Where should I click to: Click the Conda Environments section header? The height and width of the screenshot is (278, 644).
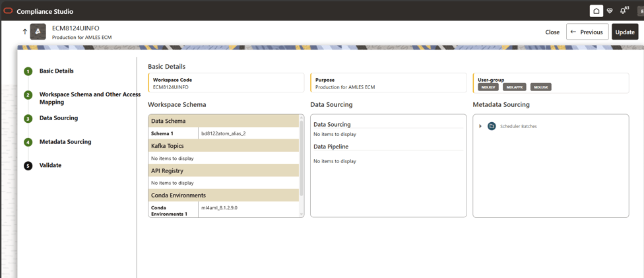224,195
